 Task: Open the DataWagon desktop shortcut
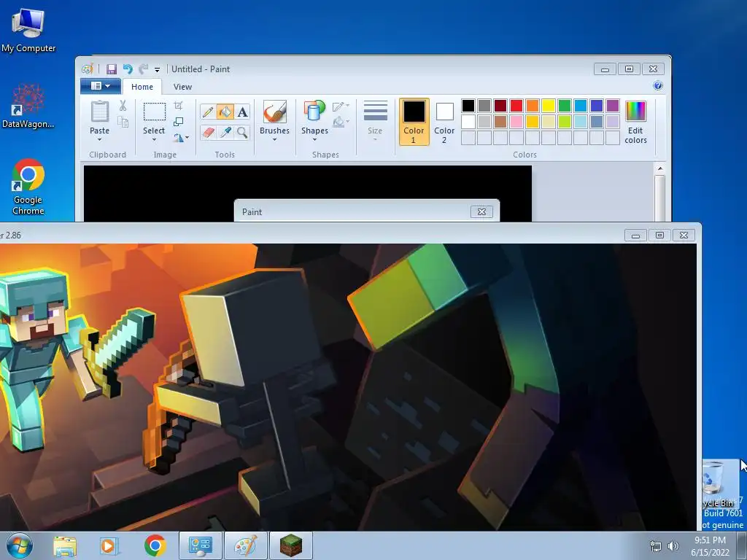28,106
